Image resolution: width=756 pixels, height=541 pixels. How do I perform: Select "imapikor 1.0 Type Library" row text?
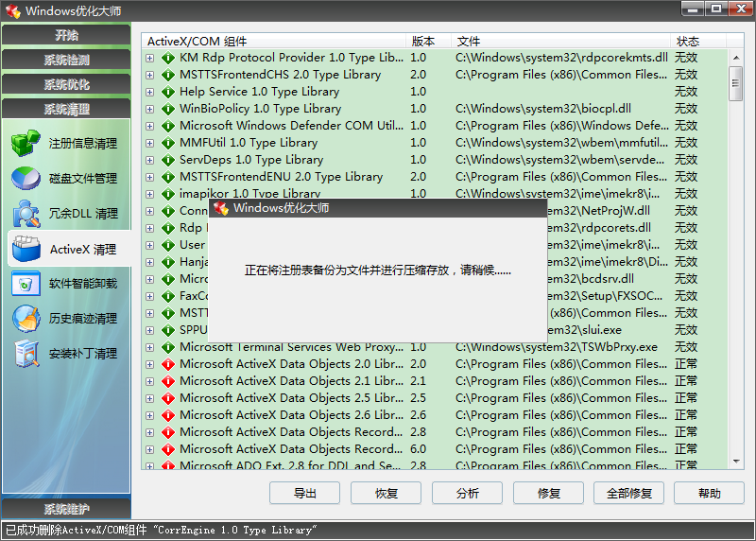(249, 194)
